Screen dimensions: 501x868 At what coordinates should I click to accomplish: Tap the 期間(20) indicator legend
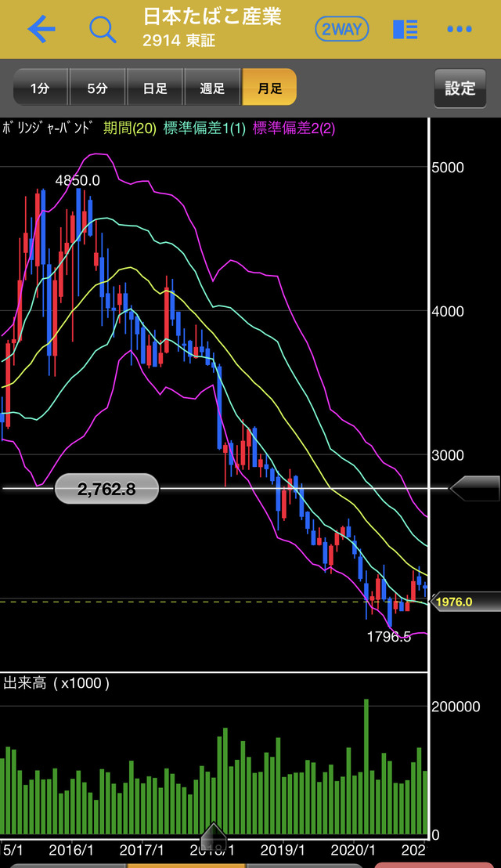tap(132, 128)
